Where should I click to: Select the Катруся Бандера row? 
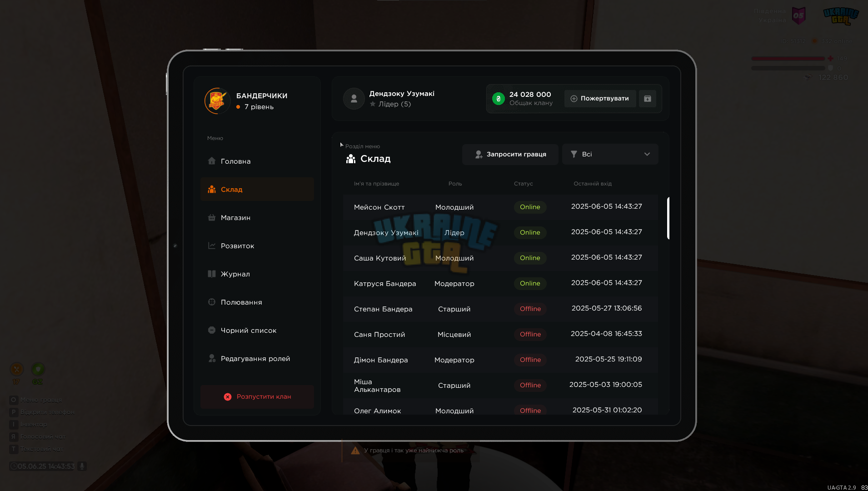(x=501, y=284)
